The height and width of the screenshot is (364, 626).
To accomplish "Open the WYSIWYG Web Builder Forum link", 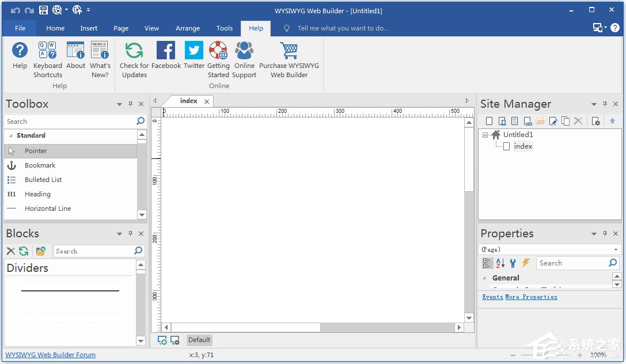I will point(51,355).
